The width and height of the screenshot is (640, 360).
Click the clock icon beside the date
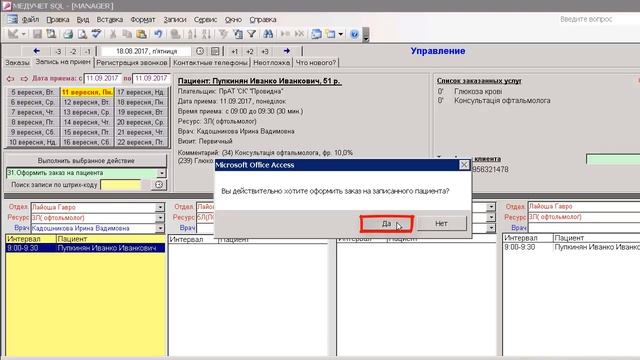click(x=200, y=51)
